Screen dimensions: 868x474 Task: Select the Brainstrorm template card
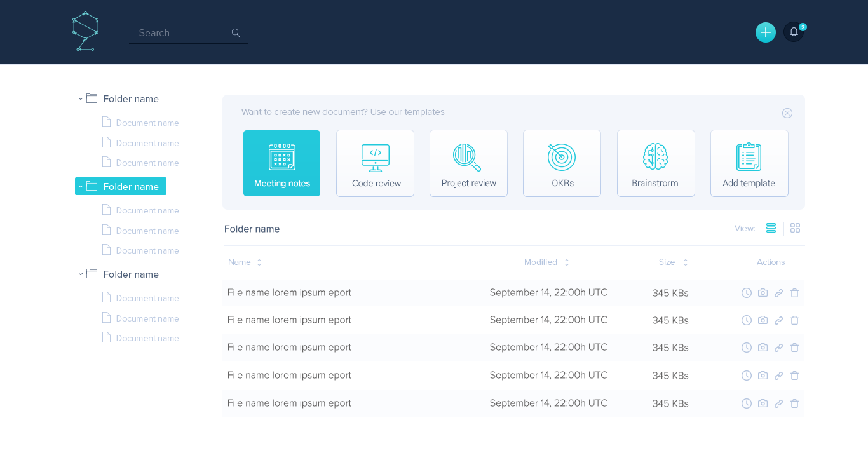(x=656, y=163)
